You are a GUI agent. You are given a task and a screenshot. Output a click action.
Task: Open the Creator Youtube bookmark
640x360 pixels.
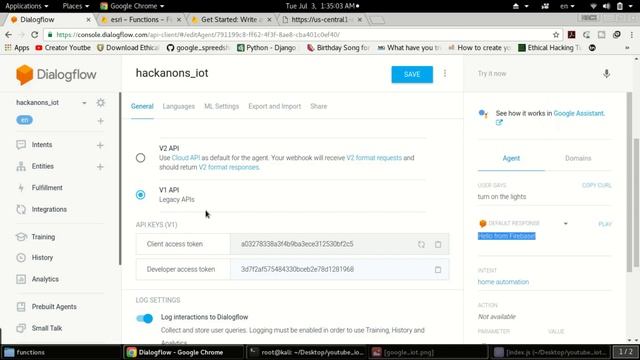pos(63,48)
